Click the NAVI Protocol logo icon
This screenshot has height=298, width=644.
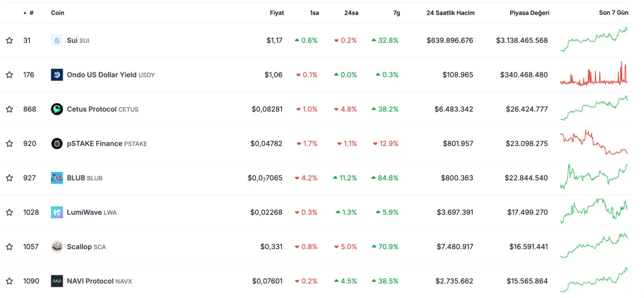(56, 281)
